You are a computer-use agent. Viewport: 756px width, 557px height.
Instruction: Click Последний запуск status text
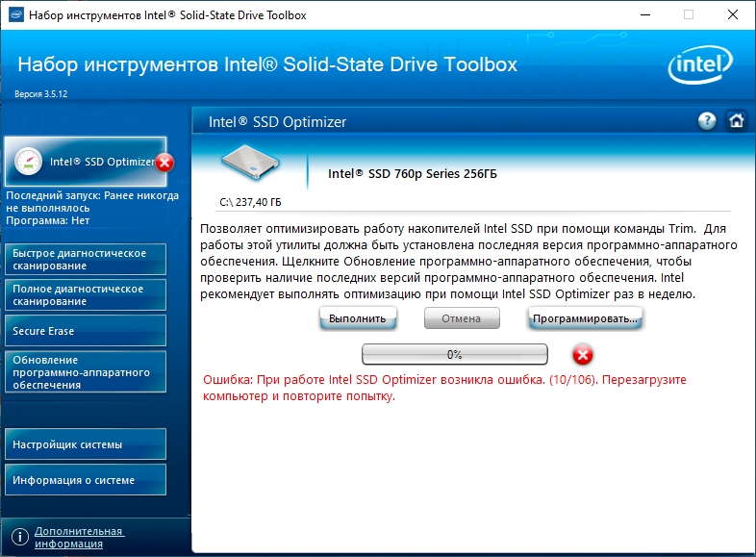92,202
